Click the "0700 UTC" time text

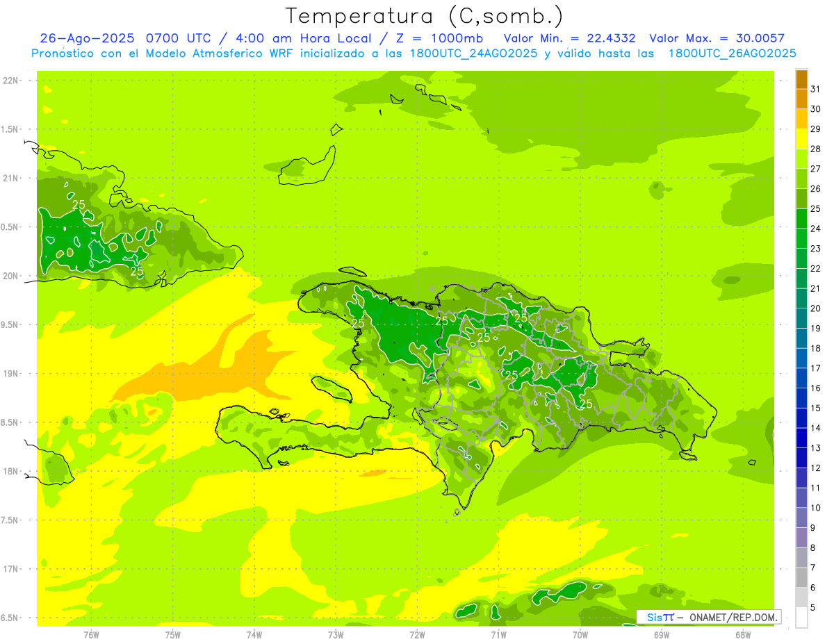(x=181, y=38)
